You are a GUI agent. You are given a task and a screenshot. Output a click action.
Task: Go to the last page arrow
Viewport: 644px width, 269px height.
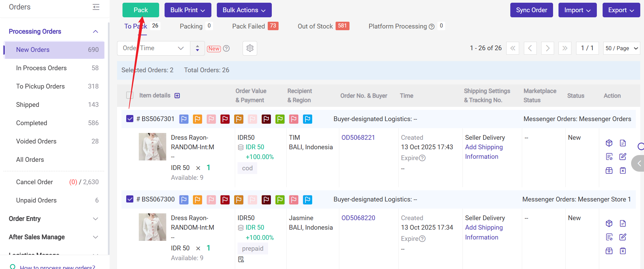[565, 48]
